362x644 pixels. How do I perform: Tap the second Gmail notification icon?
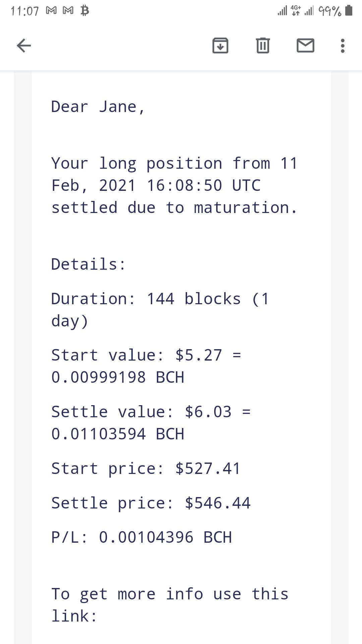68,11
